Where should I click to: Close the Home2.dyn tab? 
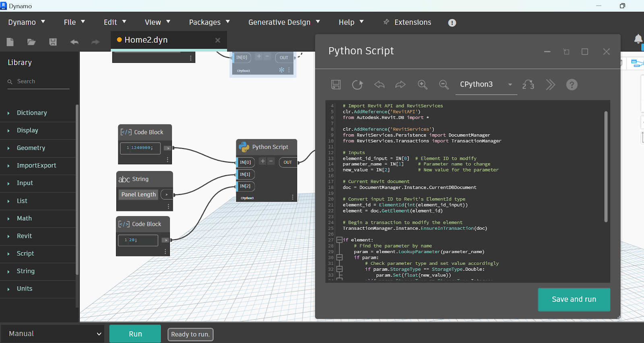[x=218, y=40]
